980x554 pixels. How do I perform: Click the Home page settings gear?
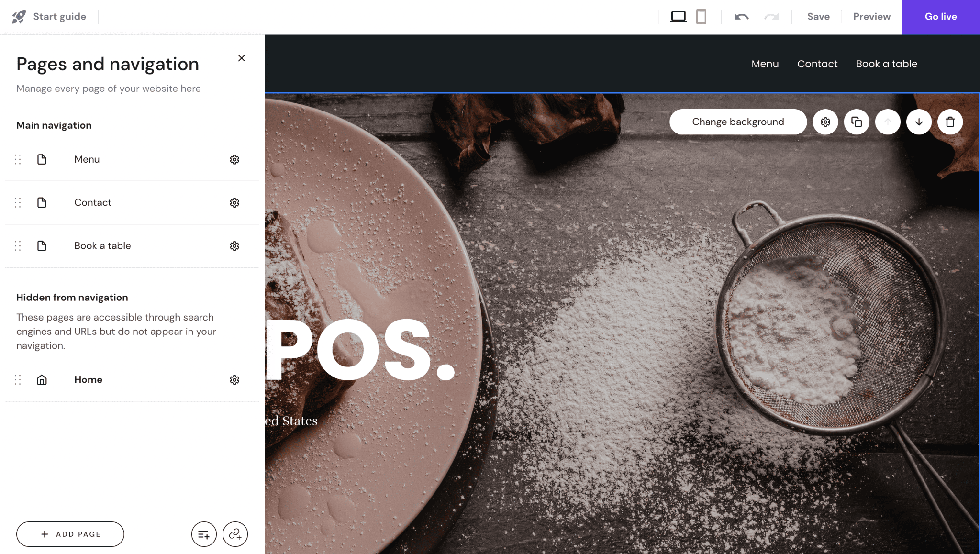pos(235,380)
